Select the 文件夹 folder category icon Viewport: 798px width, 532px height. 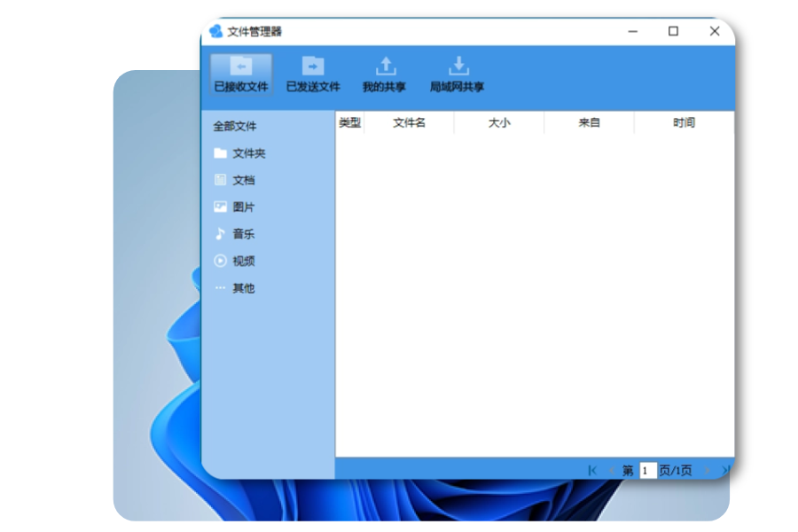[x=218, y=153]
